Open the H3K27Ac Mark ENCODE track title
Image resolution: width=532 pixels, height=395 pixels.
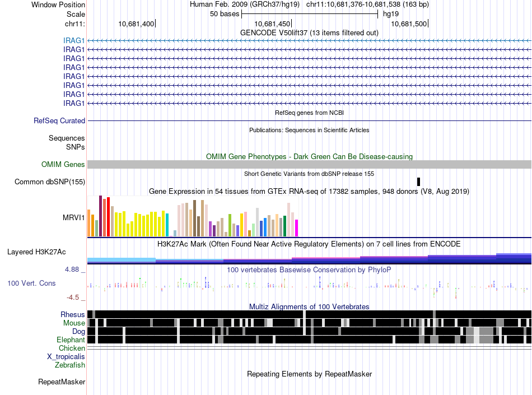(309, 244)
